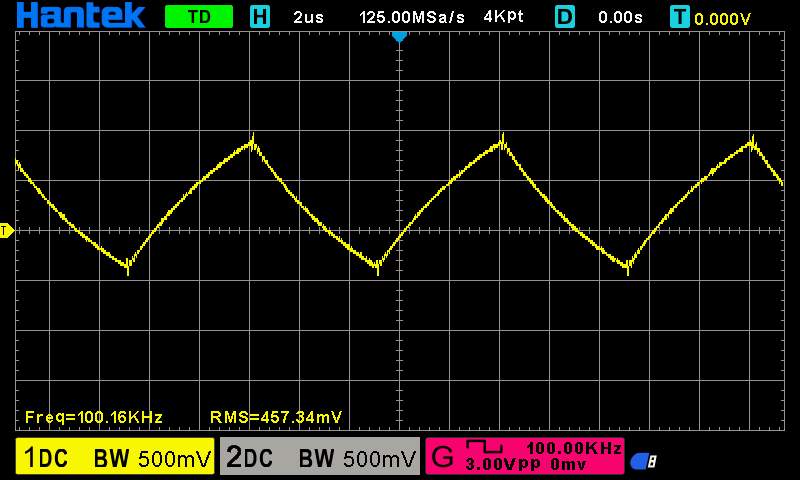Viewport: 800px width, 480px height.
Task: Click the 2us timebase value
Action: tap(308, 17)
